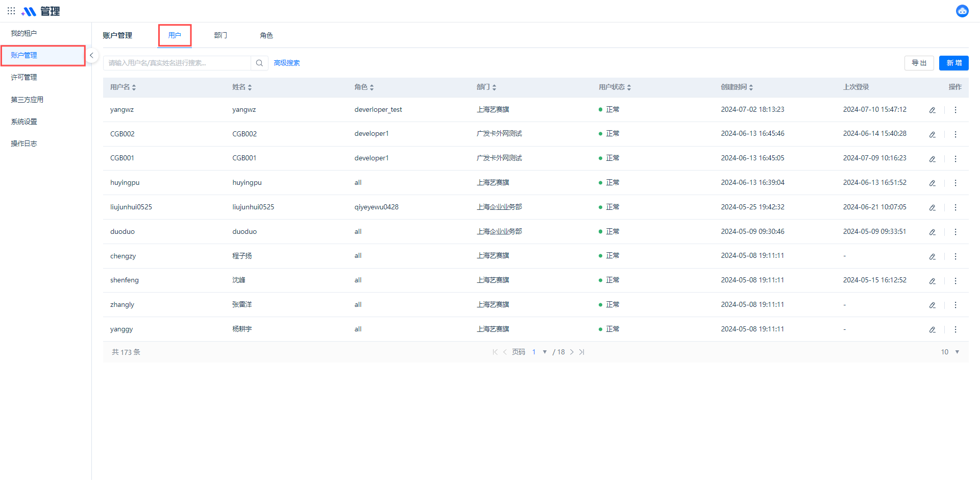
Task: Switch to the 角色 tab
Action: coord(266,35)
